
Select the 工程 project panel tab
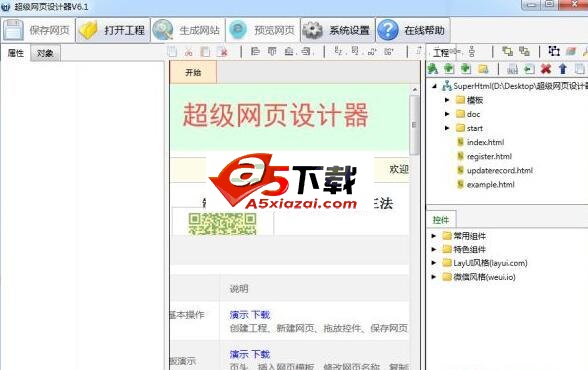441,52
